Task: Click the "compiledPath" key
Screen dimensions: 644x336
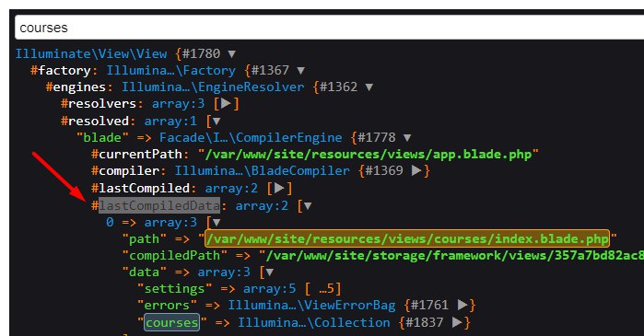Action: coord(174,256)
